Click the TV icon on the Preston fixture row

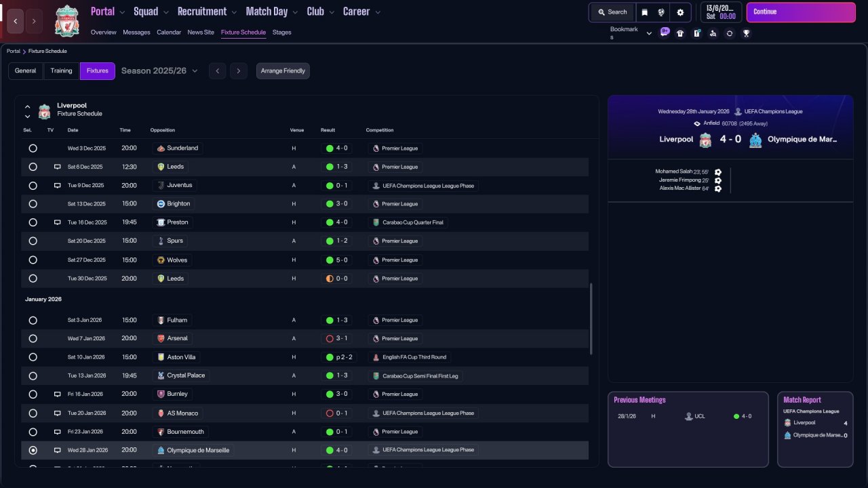point(58,222)
